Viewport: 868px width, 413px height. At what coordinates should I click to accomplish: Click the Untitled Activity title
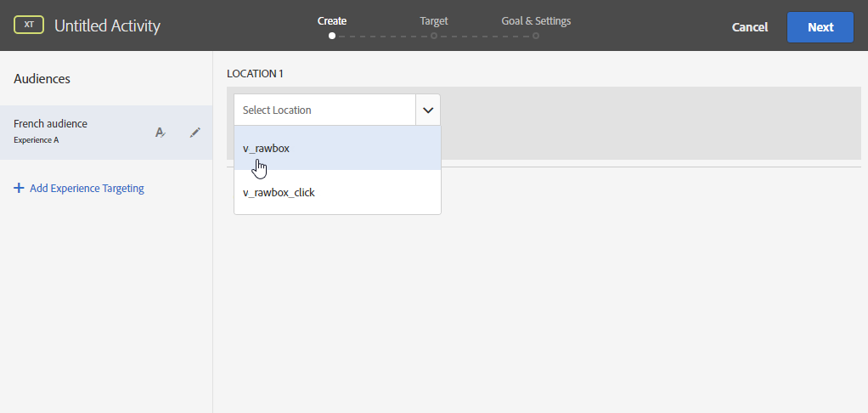107,26
